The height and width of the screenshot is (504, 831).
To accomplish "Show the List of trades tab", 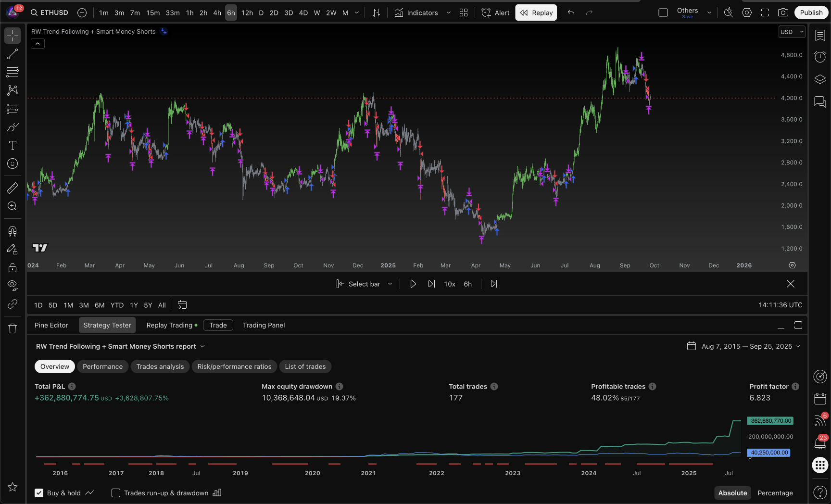I will point(305,366).
